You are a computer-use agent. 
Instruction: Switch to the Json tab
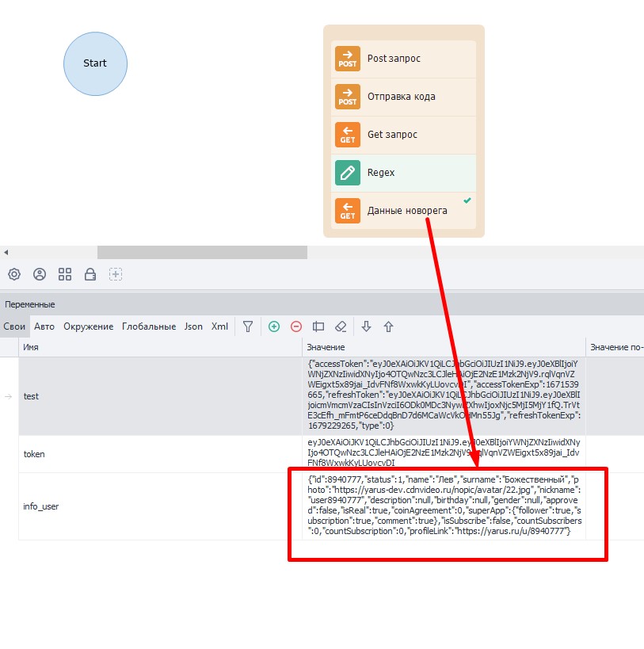pyautogui.click(x=193, y=326)
